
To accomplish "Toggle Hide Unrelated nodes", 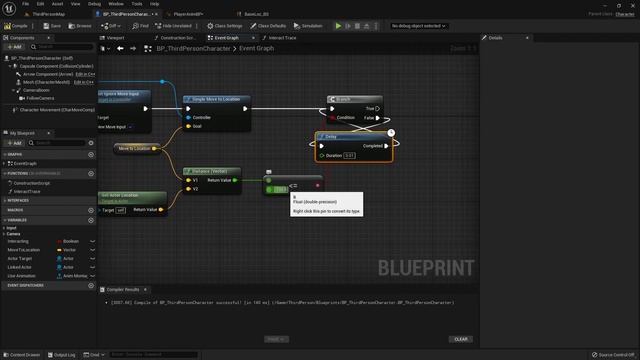I will point(173,26).
